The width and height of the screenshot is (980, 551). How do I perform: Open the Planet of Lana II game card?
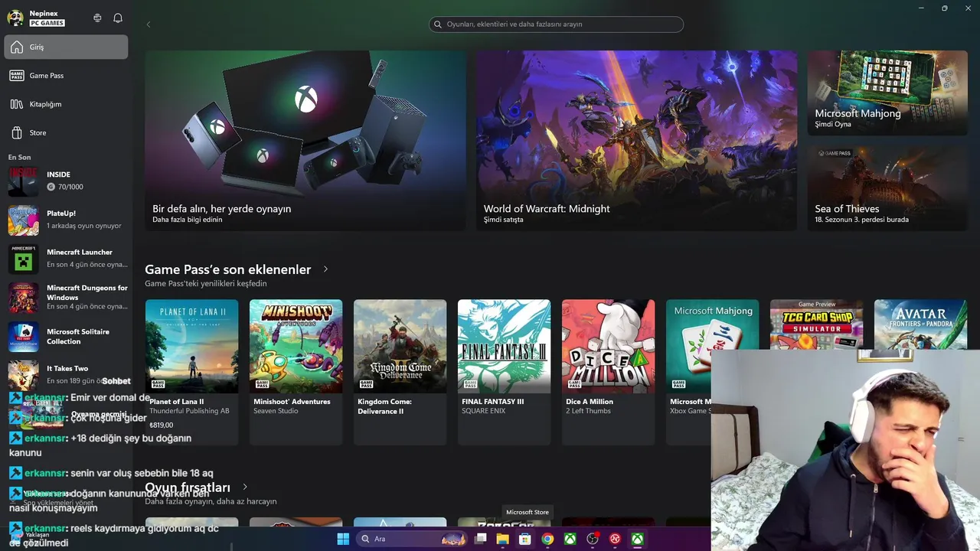(x=191, y=372)
